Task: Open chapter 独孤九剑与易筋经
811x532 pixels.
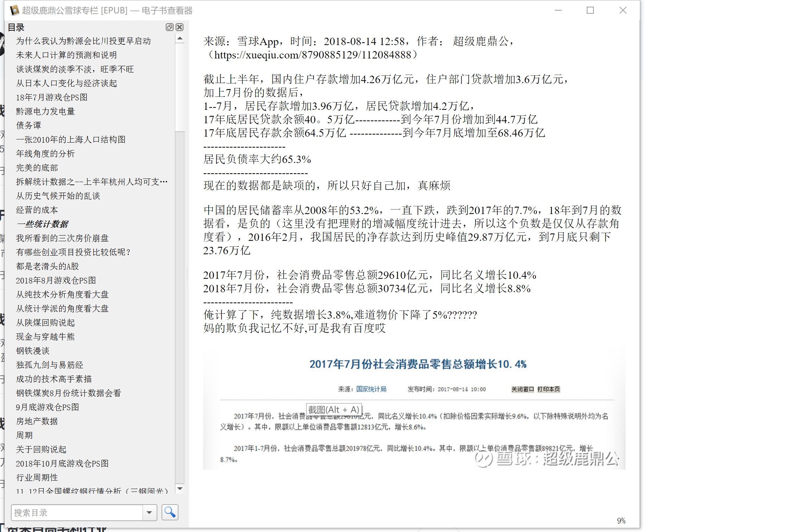Action: pyautogui.click(x=50, y=365)
